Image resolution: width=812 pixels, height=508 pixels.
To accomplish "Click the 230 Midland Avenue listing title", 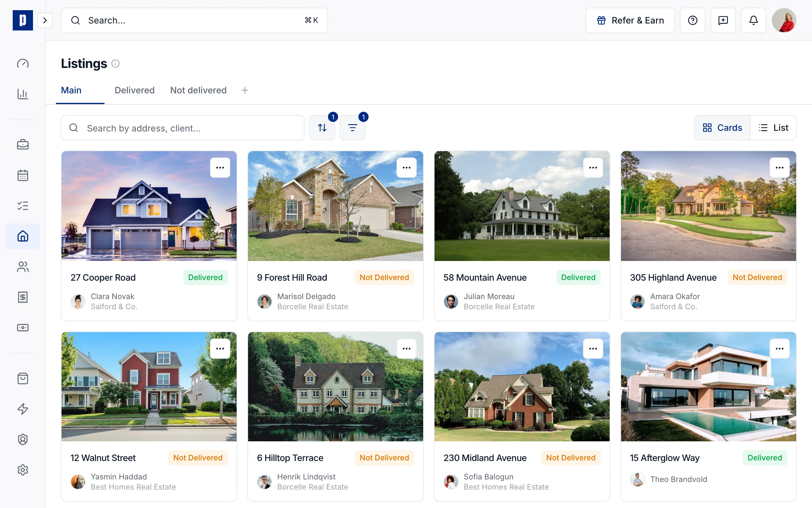I will tap(485, 458).
